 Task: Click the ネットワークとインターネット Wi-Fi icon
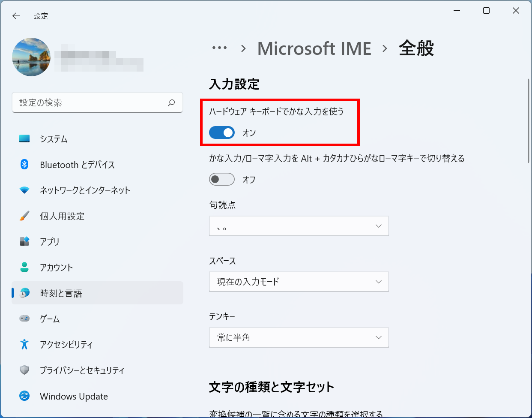(24, 190)
